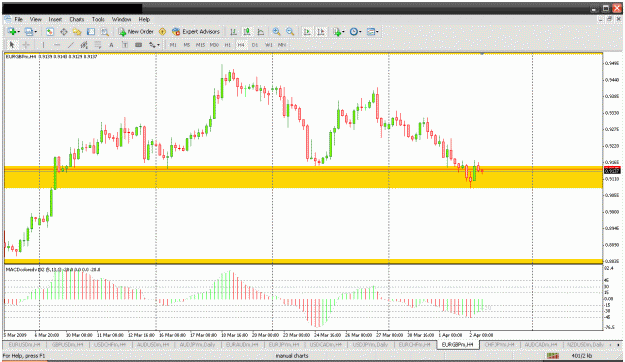Screen dimensions: 625x362
Task: Switch to the CHFJPYm,H4 chart tab
Action: [x=499, y=344]
